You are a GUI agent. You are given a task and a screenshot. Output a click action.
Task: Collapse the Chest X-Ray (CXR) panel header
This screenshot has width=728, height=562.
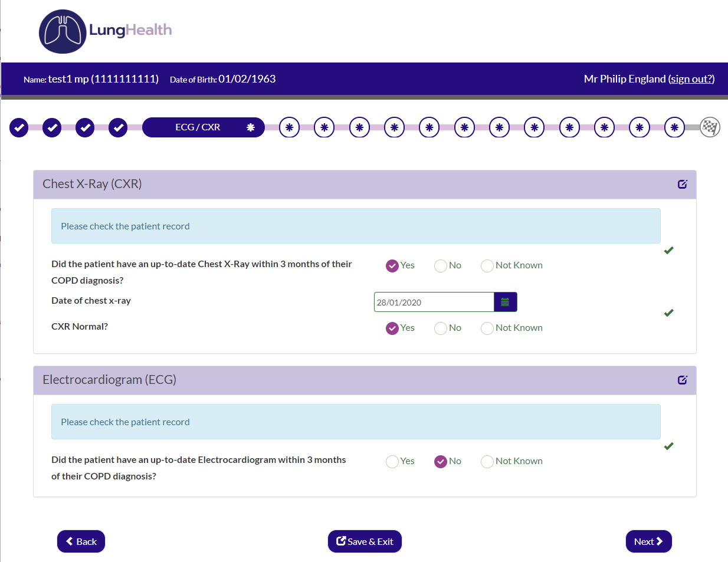point(354,184)
